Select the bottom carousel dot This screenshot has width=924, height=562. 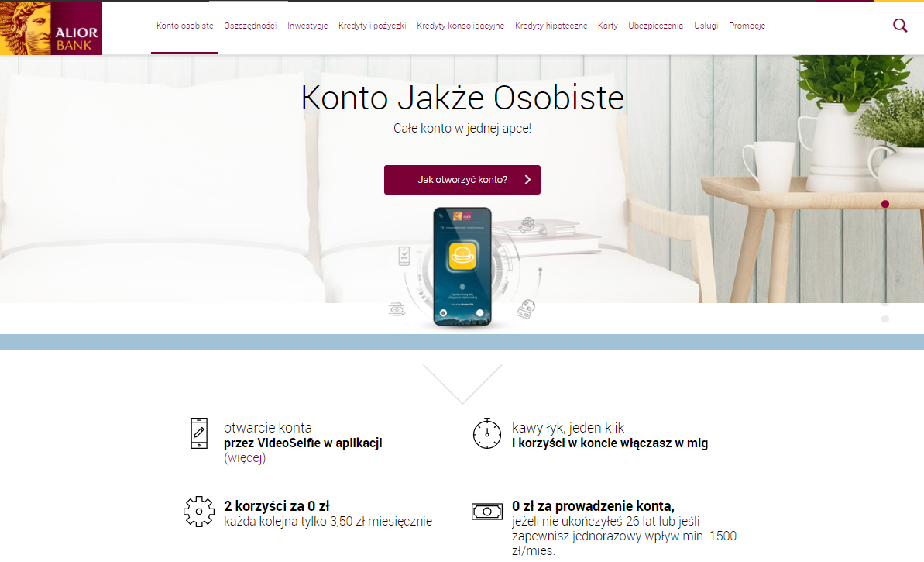pyautogui.click(x=885, y=319)
